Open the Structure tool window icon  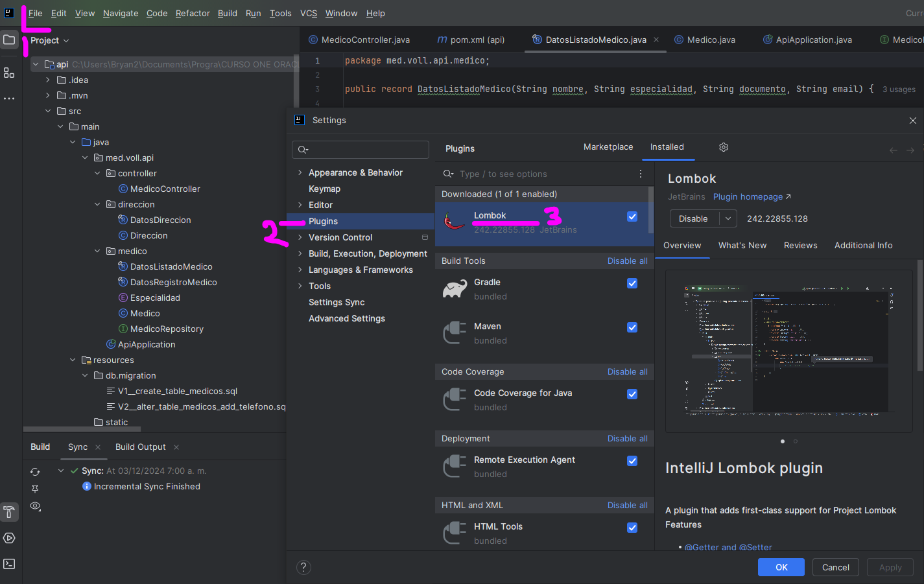tap(9, 73)
